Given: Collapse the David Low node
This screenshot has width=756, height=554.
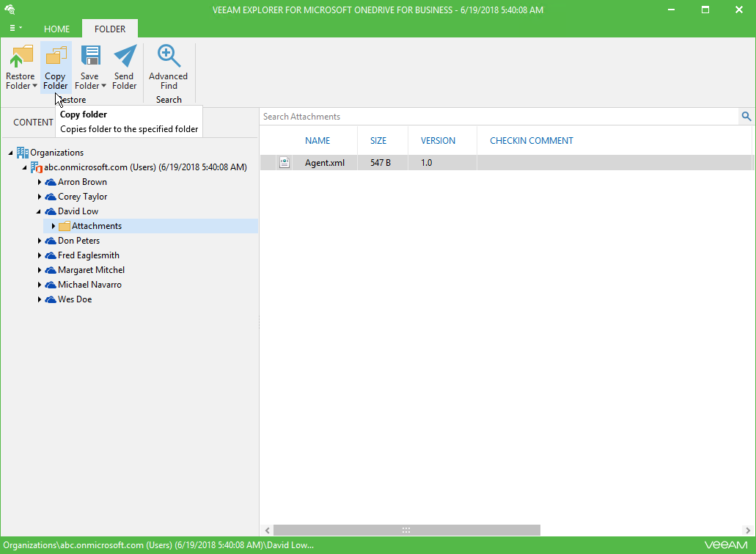Looking at the screenshot, I should tap(39, 211).
